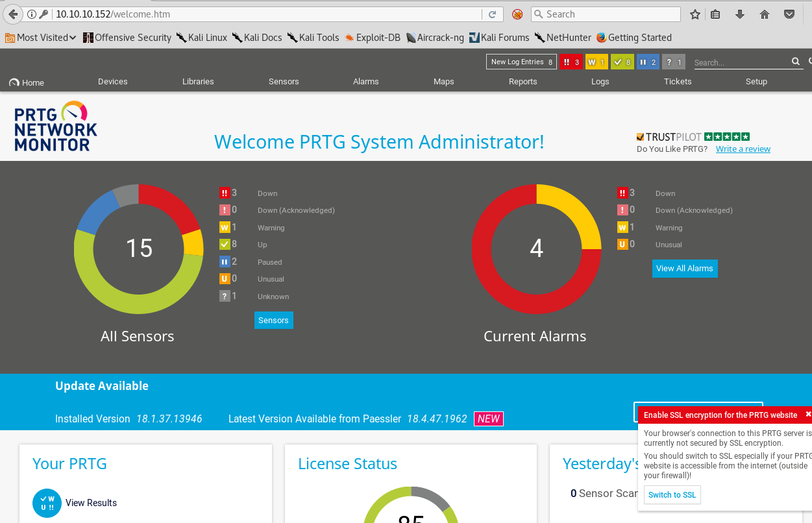Screen dimensions: 812x523
Task: Click the gray Unknown sensors badge in header
Action: [x=673, y=62]
